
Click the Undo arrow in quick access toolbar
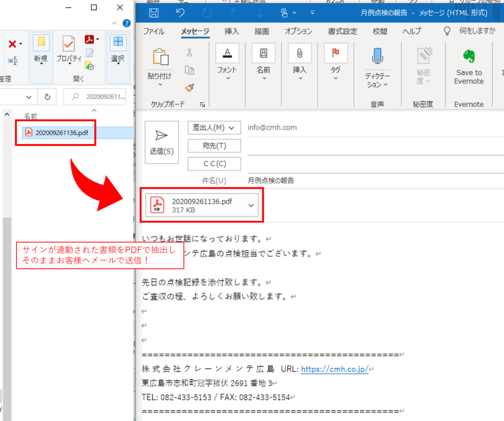[x=180, y=12]
